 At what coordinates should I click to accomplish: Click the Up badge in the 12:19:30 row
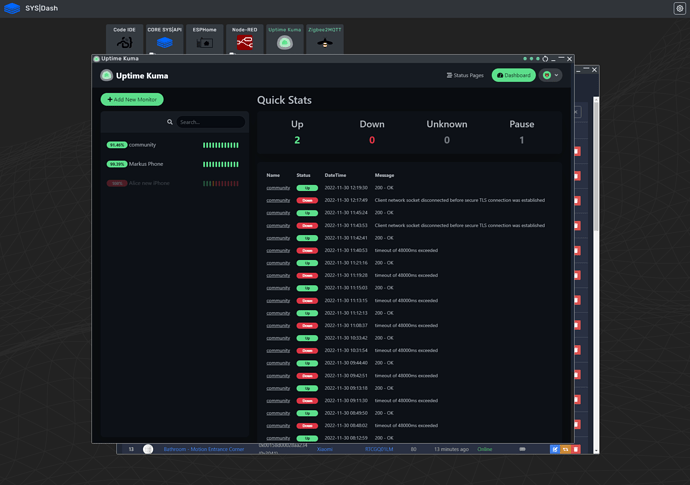pos(307,188)
